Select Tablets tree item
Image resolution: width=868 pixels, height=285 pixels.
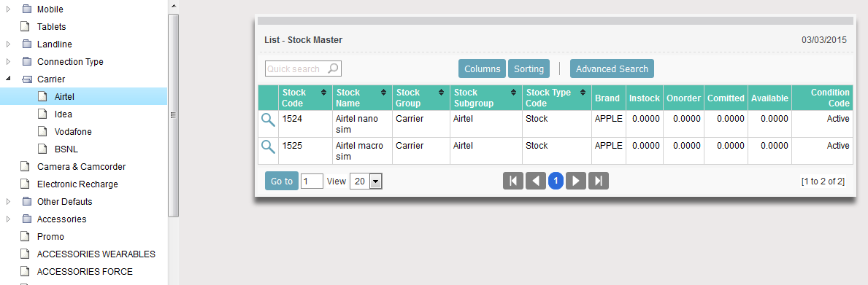point(52,26)
